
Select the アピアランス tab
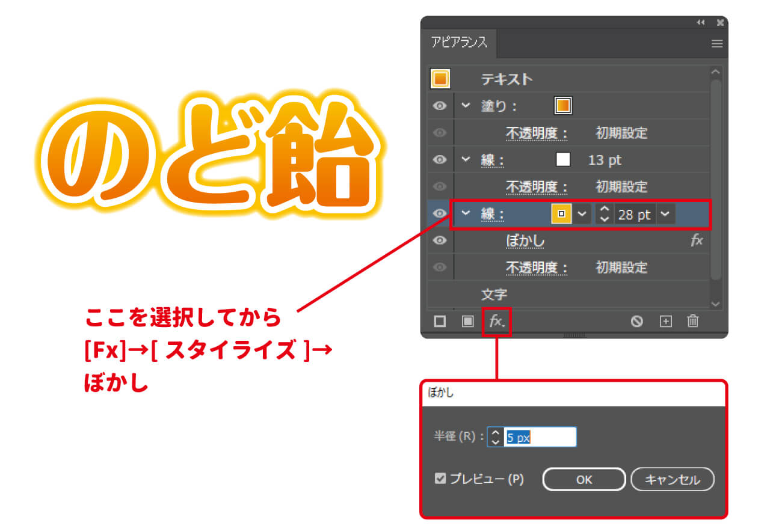459,43
